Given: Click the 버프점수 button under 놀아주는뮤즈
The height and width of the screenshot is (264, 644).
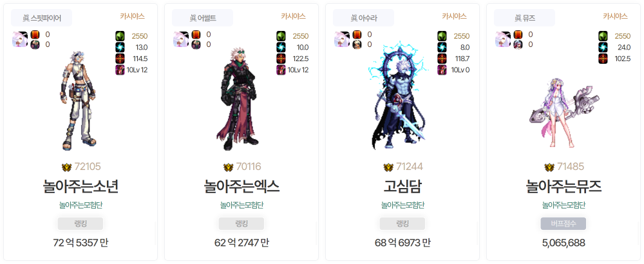Looking at the screenshot, I should pyautogui.click(x=563, y=224).
